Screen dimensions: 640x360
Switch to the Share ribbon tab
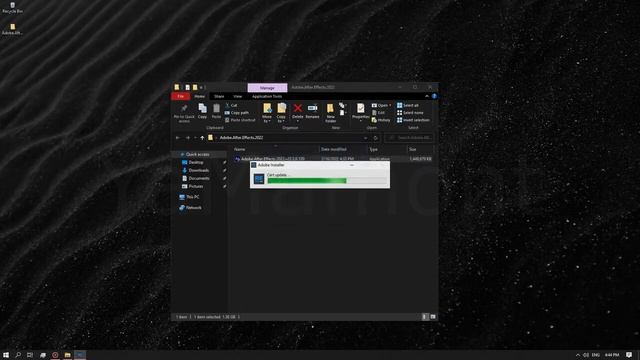(219, 96)
